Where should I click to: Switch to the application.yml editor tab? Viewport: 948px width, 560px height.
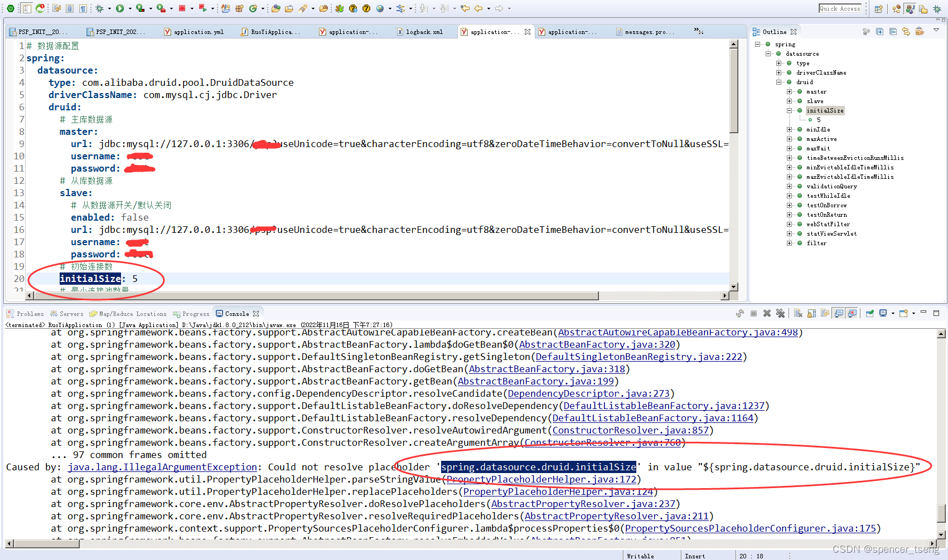(194, 32)
